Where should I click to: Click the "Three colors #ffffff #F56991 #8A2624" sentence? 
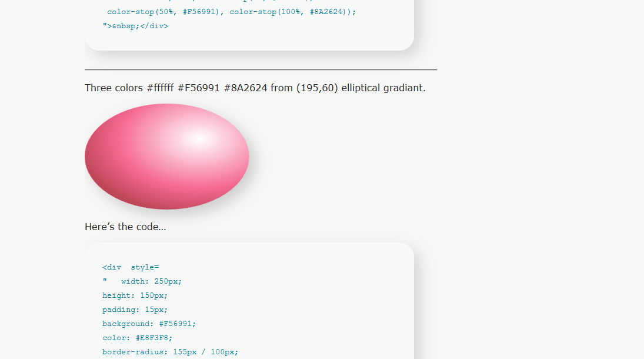point(255,88)
